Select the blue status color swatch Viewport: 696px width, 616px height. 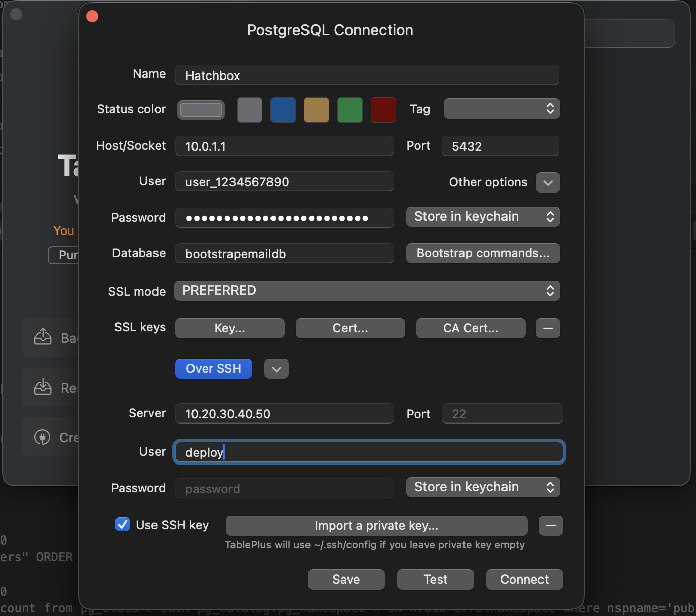tap(283, 110)
